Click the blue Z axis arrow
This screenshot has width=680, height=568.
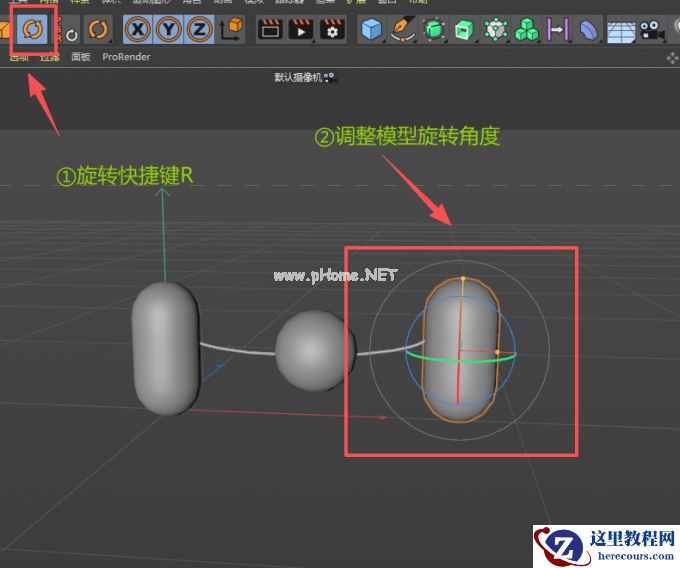pos(214,374)
